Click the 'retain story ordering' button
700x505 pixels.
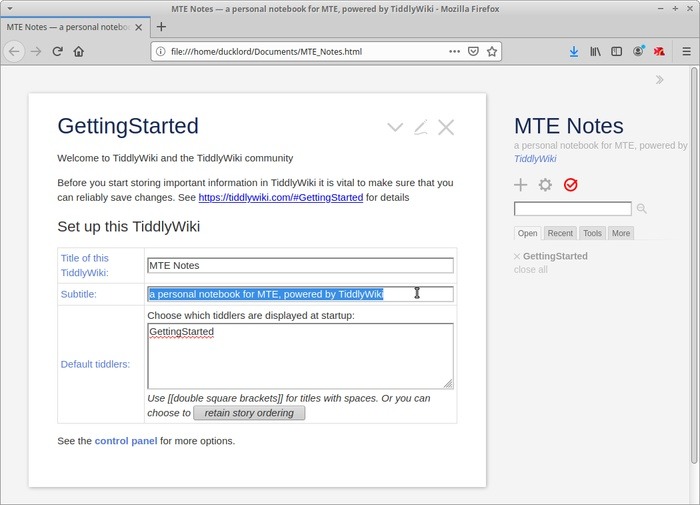[249, 413]
